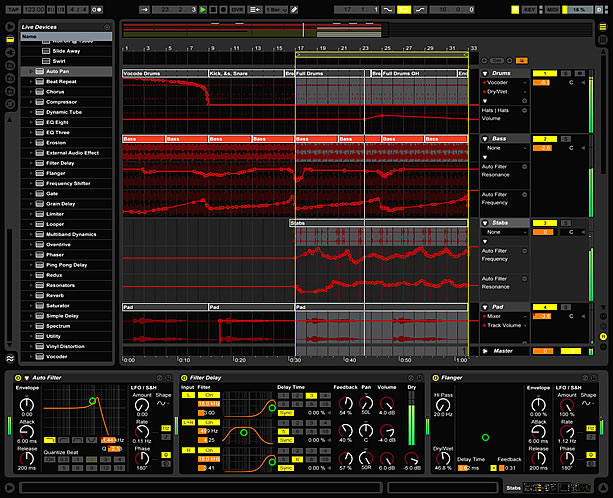Image resolution: width=613 pixels, height=498 pixels.
Task: Click the punch-out switch
Action: point(420,9)
